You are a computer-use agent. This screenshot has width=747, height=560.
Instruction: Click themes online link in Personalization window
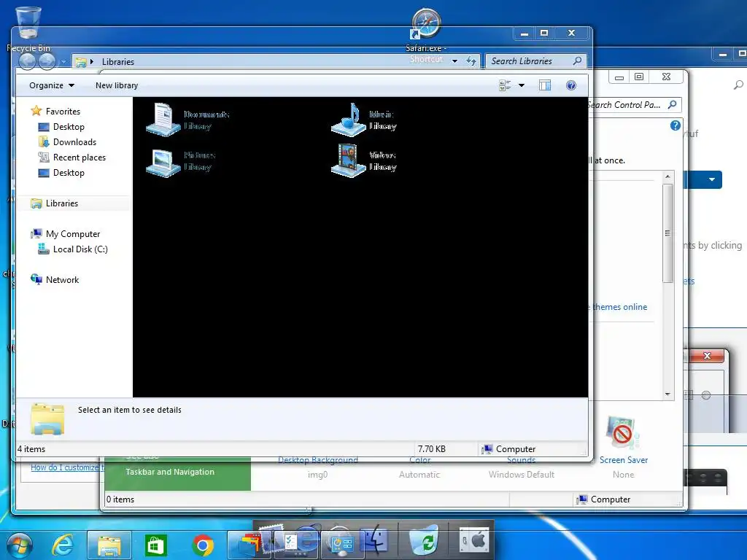click(619, 307)
